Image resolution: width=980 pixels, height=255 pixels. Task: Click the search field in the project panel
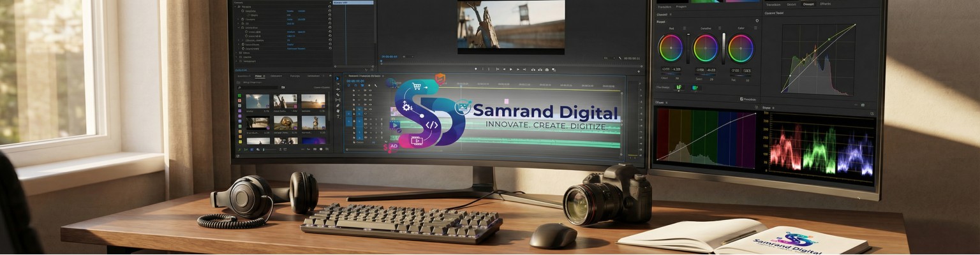258,87
